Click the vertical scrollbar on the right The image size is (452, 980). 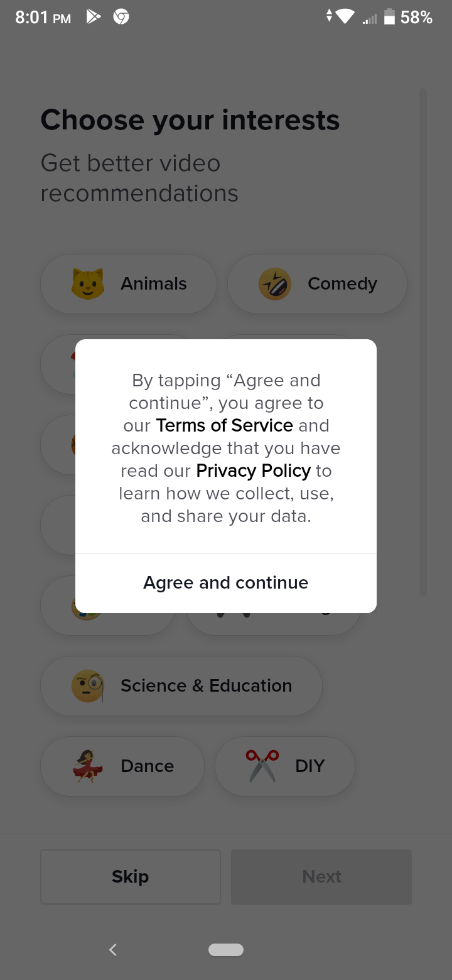[x=423, y=342]
